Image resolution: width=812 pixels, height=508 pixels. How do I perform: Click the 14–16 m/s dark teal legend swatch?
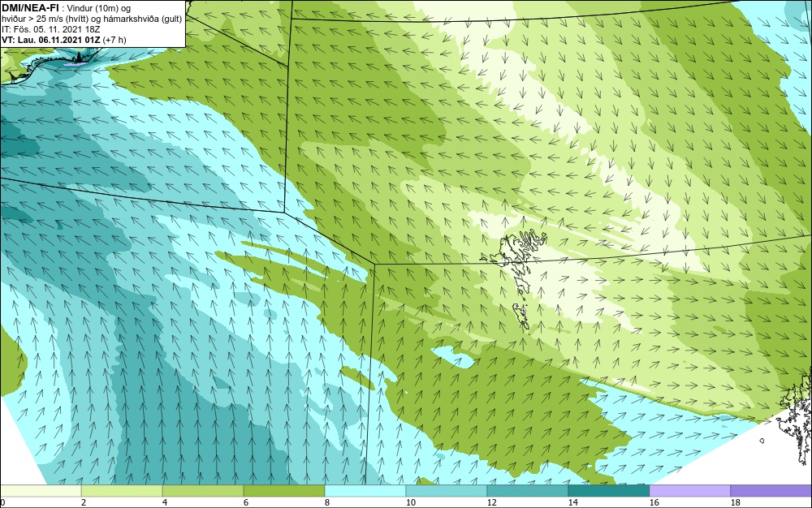(608, 490)
